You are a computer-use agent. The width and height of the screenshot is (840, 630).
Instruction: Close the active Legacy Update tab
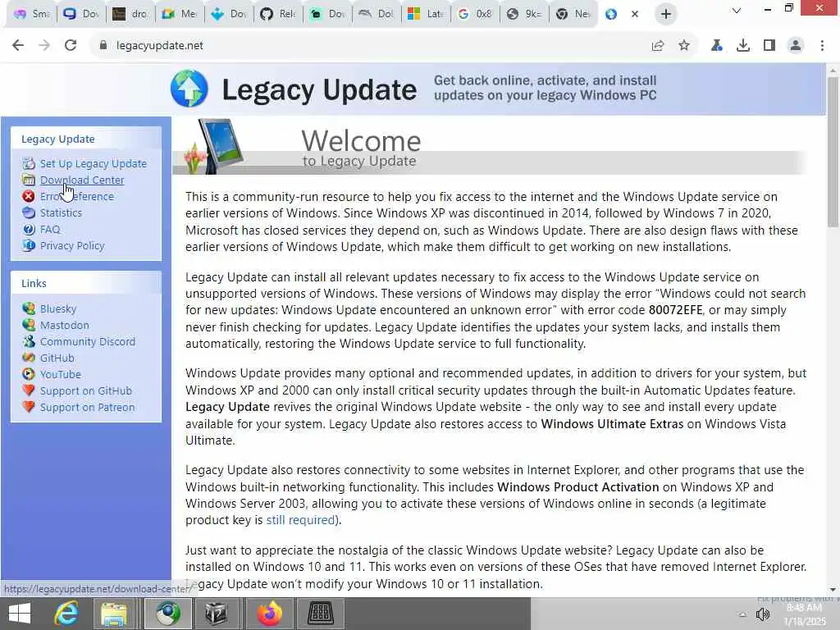(635, 14)
